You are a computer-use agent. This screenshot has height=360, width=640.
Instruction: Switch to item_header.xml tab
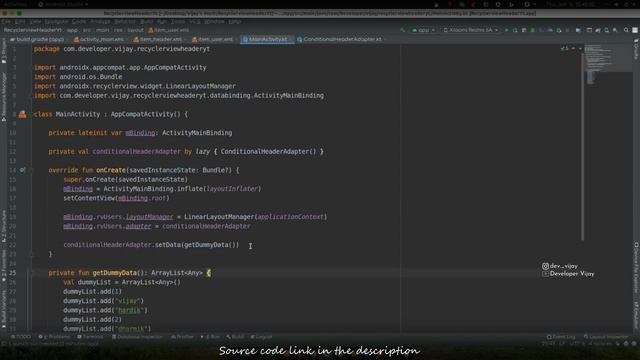[x=158, y=39]
